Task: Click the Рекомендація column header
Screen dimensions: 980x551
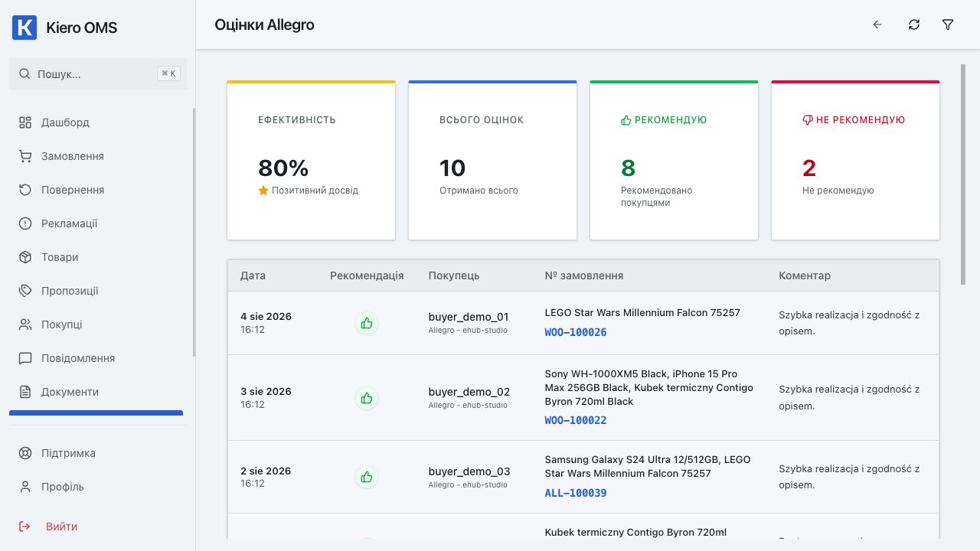Action: pos(367,275)
